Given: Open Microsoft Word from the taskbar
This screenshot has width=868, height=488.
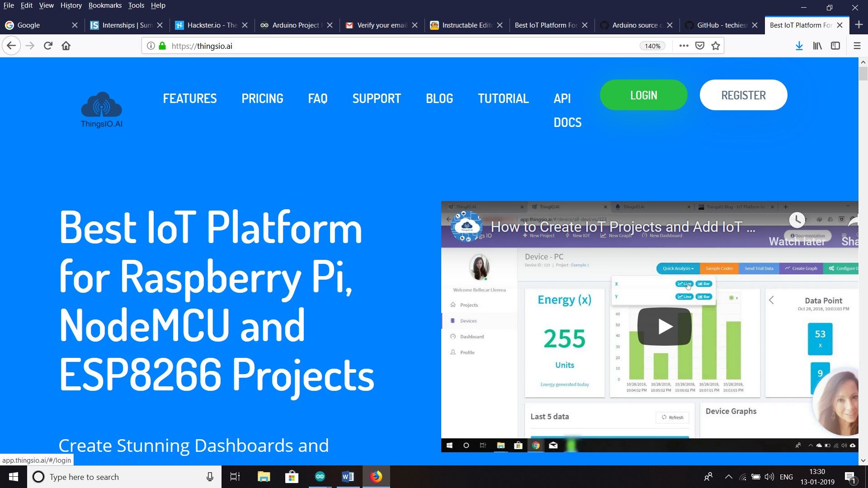Looking at the screenshot, I should tap(348, 476).
